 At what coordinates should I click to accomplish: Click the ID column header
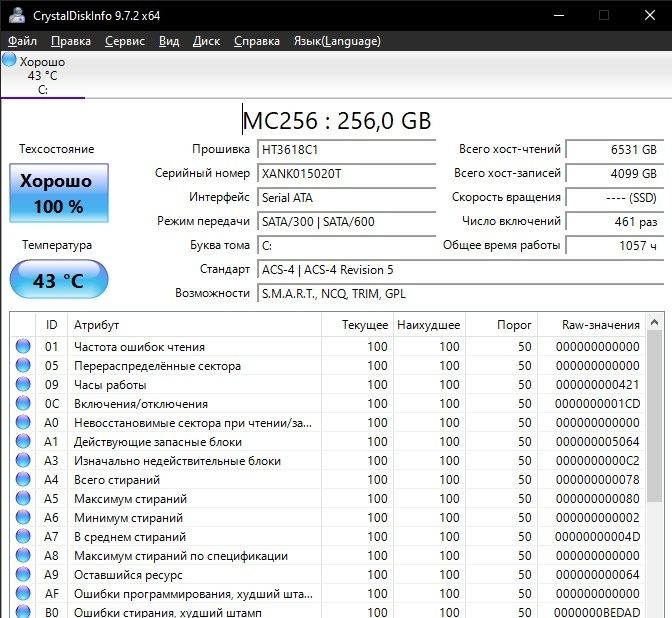click(x=51, y=325)
